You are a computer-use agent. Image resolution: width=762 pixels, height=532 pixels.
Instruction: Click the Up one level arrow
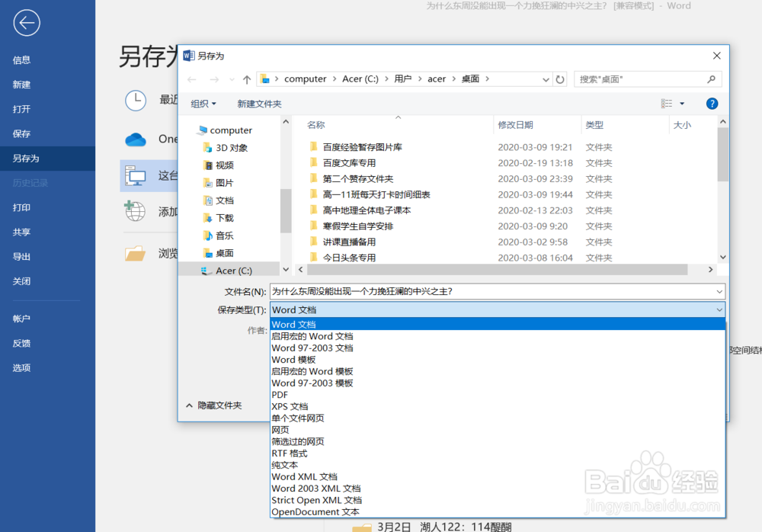pos(247,79)
